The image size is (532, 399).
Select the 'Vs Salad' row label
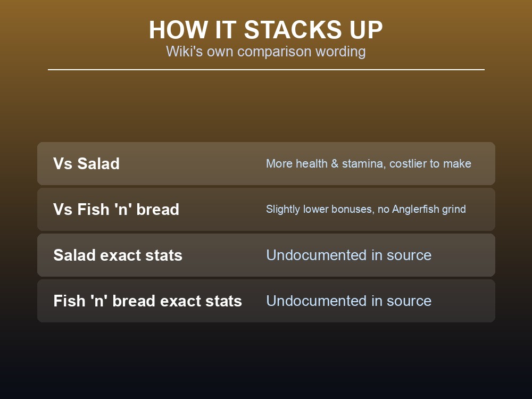[86, 163]
